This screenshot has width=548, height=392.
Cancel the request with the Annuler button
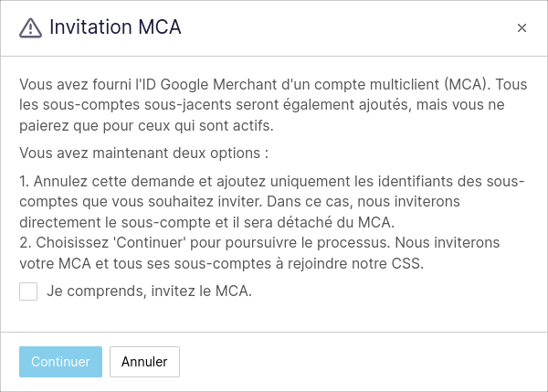click(144, 362)
